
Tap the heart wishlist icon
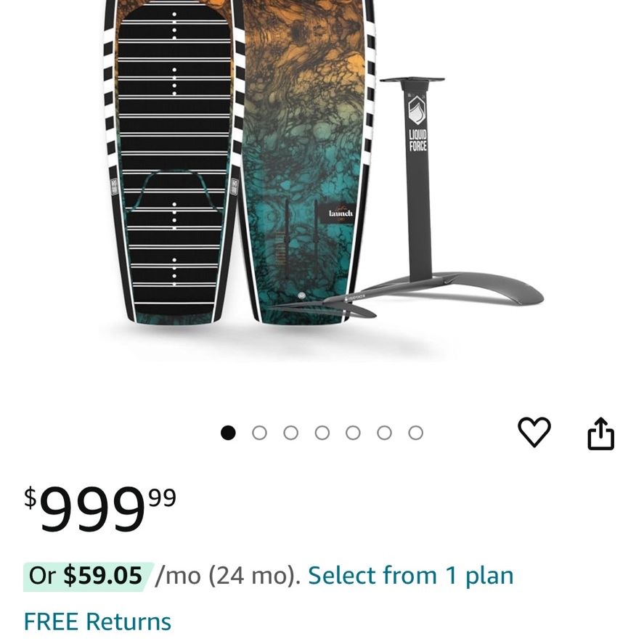click(x=534, y=432)
